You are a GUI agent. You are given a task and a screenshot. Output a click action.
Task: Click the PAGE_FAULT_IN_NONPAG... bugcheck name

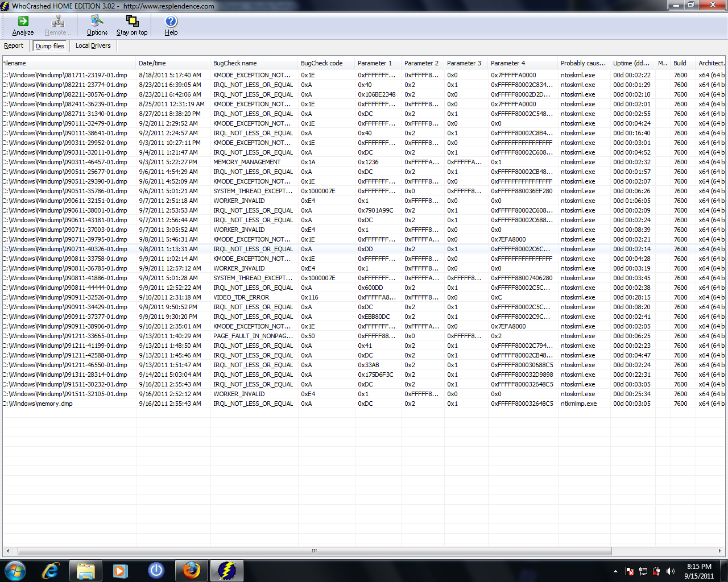click(253, 336)
